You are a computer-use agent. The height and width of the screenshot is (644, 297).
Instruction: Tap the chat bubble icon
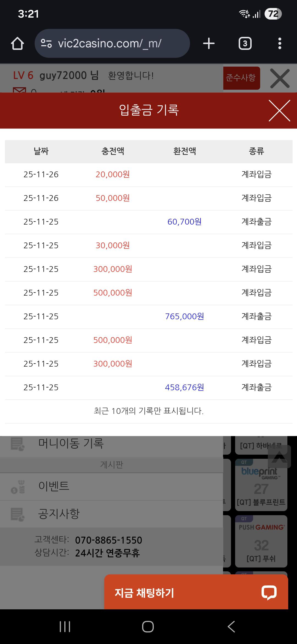point(269,592)
